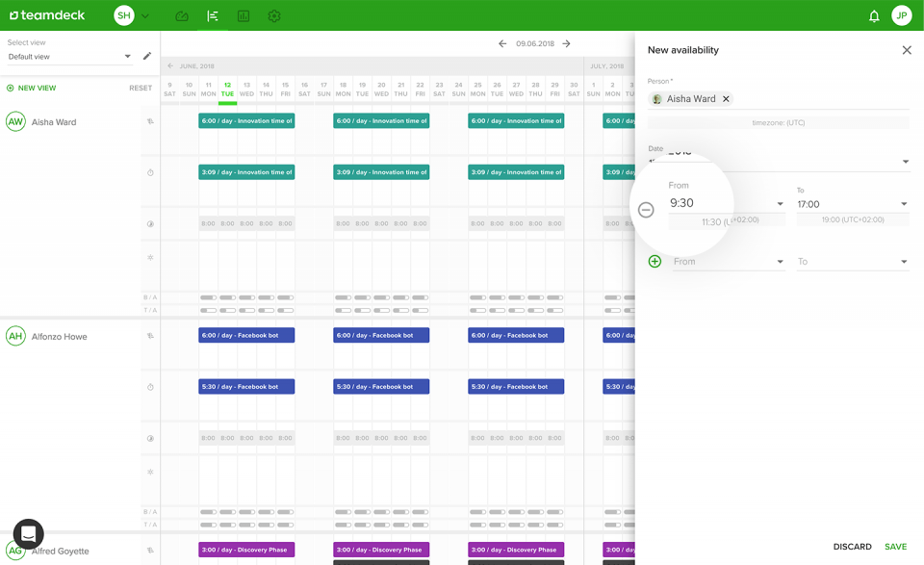Click Aisha Ward's bookings row icon
The width and height of the screenshot is (924, 565).
click(150, 121)
